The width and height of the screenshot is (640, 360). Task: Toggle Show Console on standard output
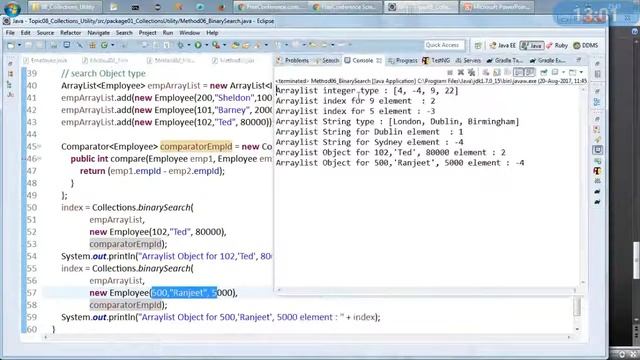(518, 72)
